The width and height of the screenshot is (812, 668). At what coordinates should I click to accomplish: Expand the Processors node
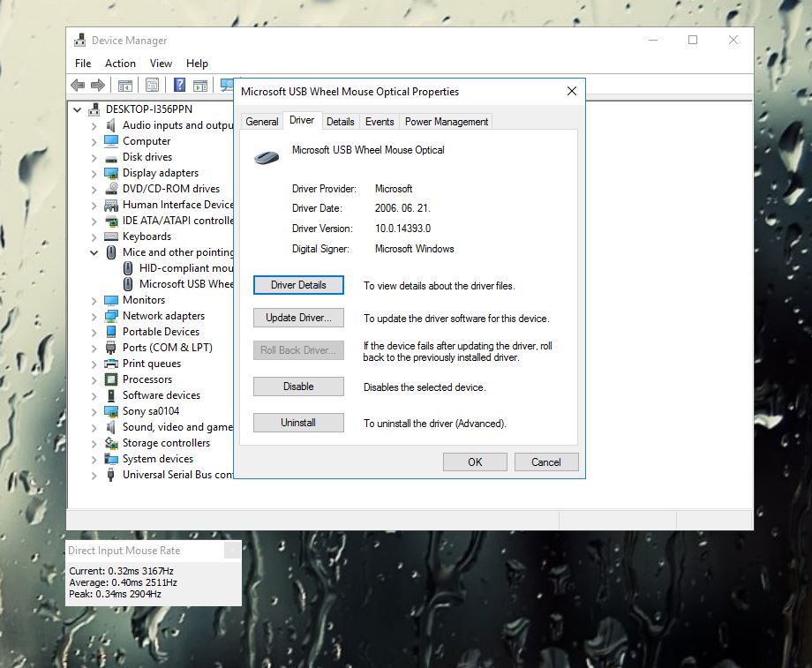(x=94, y=380)
